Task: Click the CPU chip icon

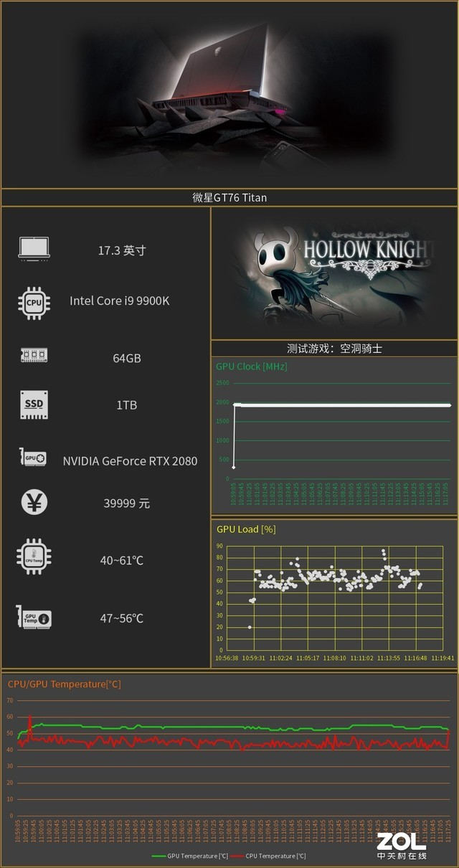Action: (34, 302)
